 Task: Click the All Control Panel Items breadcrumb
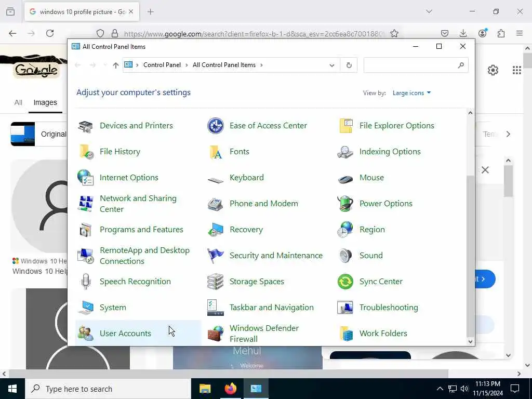click(224, 65)
